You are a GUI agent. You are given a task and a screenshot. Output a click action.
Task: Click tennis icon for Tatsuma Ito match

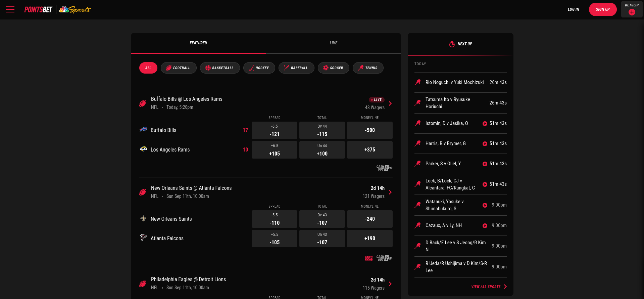coord(418,103)
